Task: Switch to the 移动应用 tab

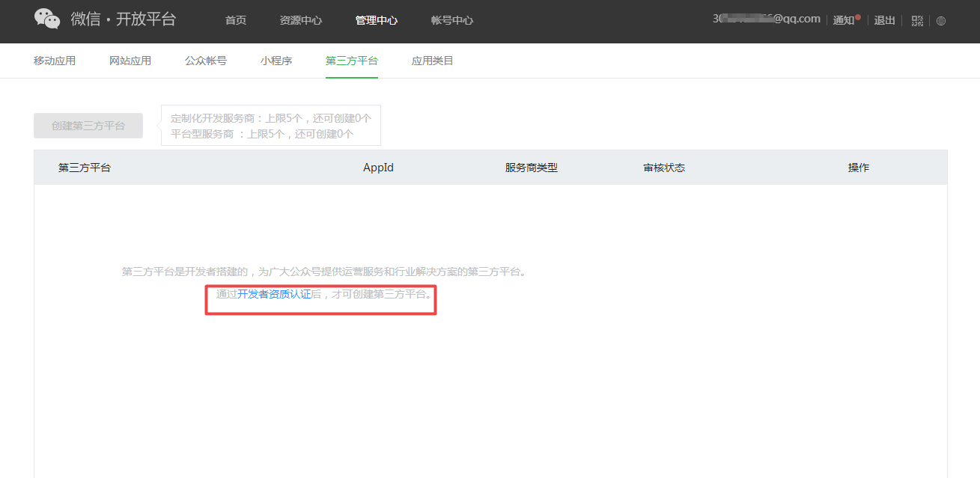Action: 55,61
